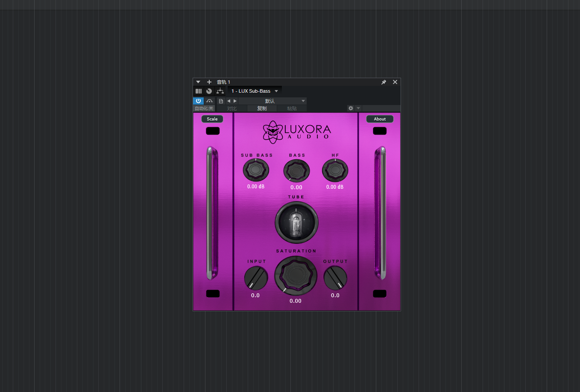Click the sidechain curve icon
Screen dimensions: 580x392
(209, 101)
